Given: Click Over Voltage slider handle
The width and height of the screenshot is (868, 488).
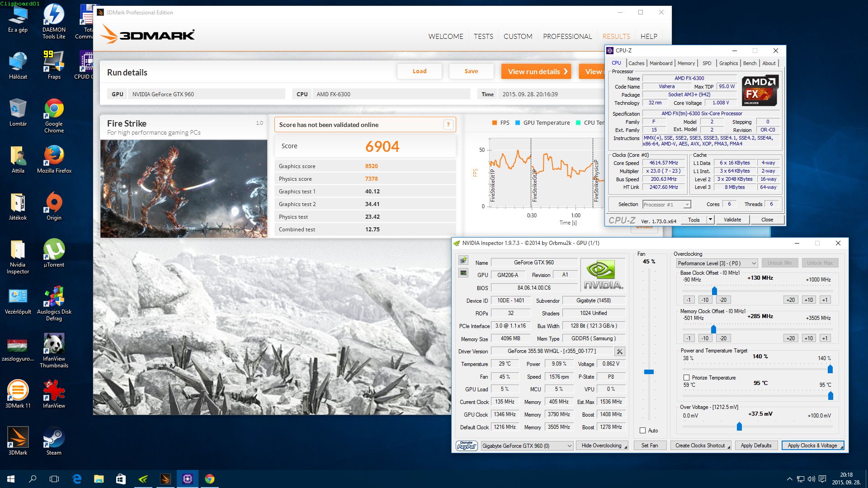Looking at the screenshot, I should 739,426.
